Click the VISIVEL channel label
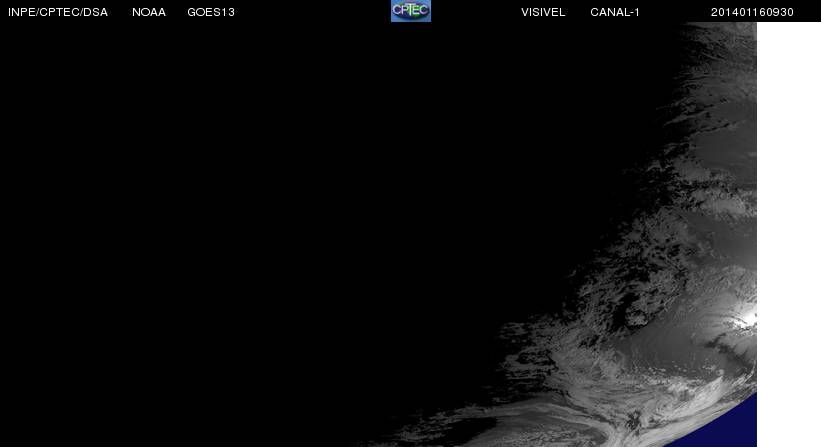Screen dimensions: 821x447 (x=543, y=12)
